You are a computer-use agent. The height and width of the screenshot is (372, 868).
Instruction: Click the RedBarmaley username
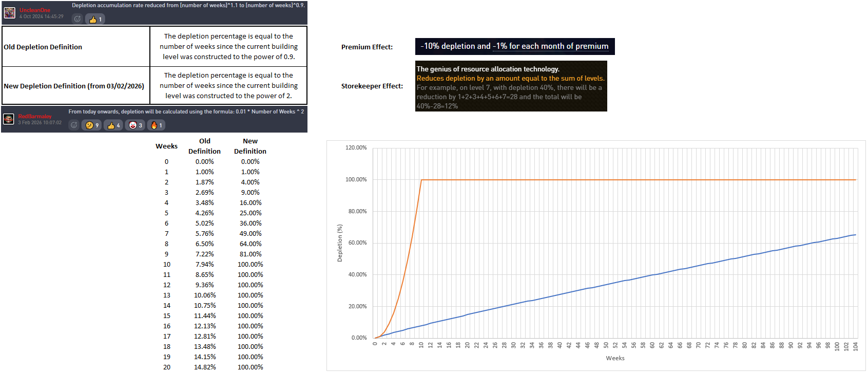click(x=35, y=116)
